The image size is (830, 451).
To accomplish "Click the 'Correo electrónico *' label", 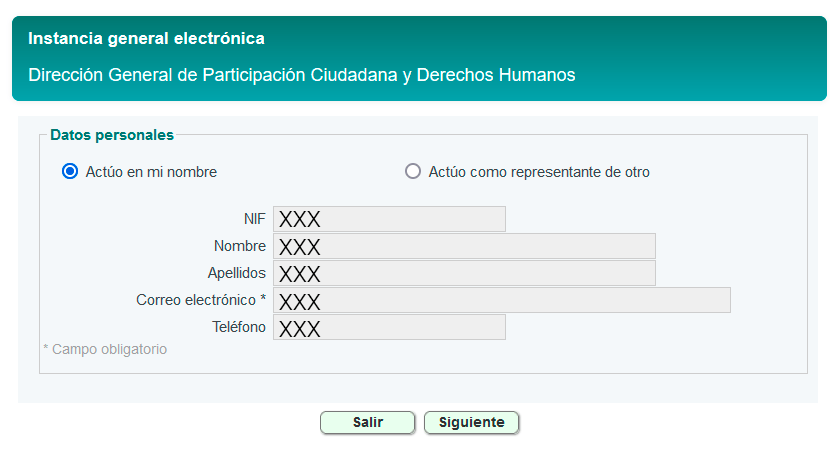I will tap(201, 300).
